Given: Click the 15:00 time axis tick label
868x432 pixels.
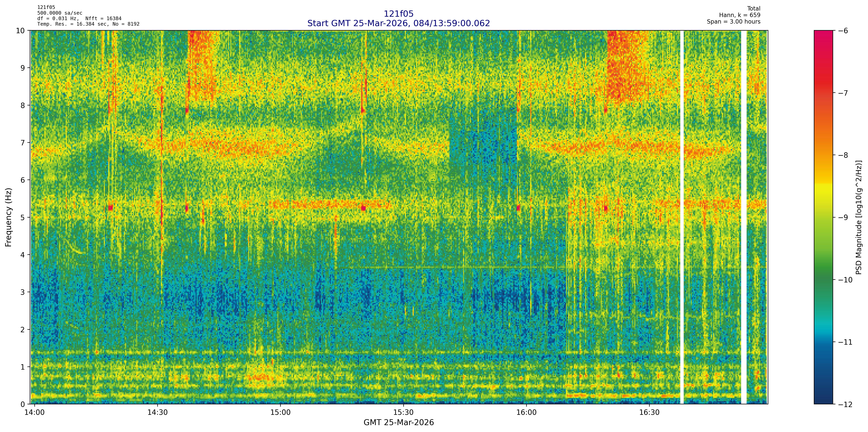Looking at the screenshot, I should coord(280,413).
